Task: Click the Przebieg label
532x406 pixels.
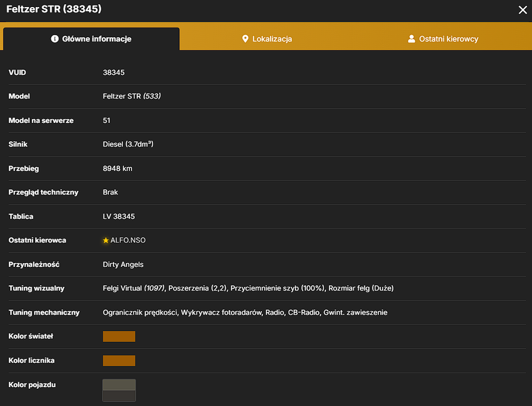Action: click(x=24, y=169)
